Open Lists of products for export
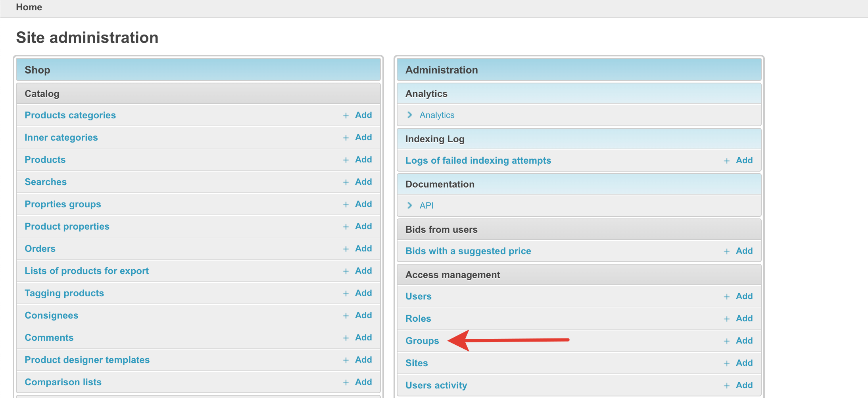 click(x=86, y=271)
